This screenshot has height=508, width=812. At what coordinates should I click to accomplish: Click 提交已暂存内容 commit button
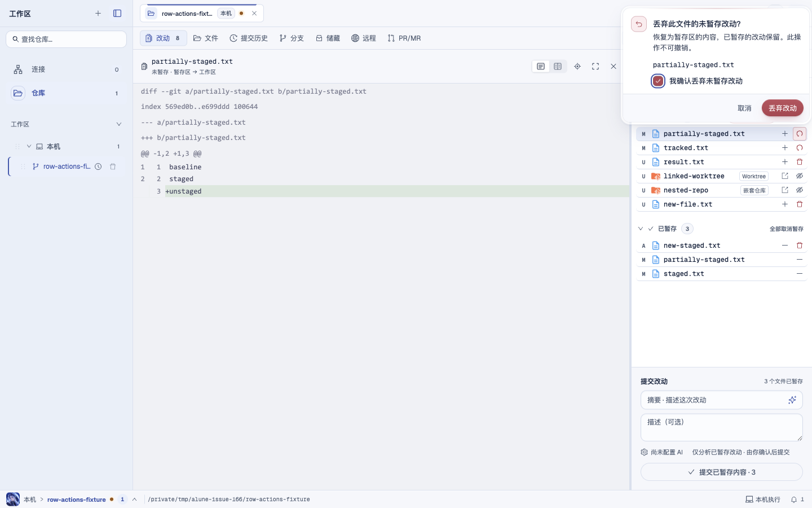(x=722, y=472)
